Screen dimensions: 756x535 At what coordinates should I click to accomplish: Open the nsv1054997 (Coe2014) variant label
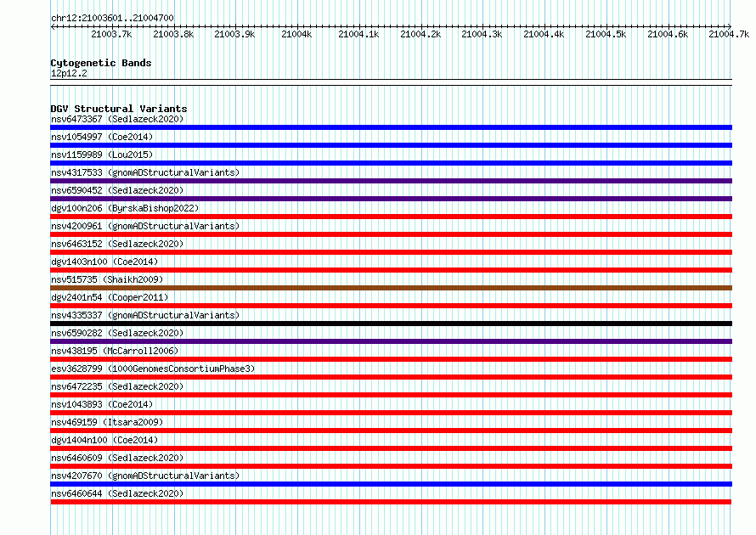click(102, 137)
